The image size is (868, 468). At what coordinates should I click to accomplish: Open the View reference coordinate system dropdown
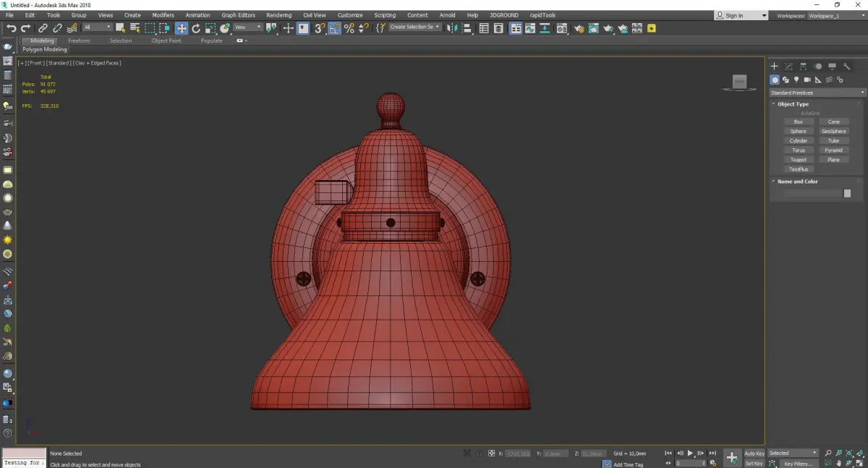(247, 27)
